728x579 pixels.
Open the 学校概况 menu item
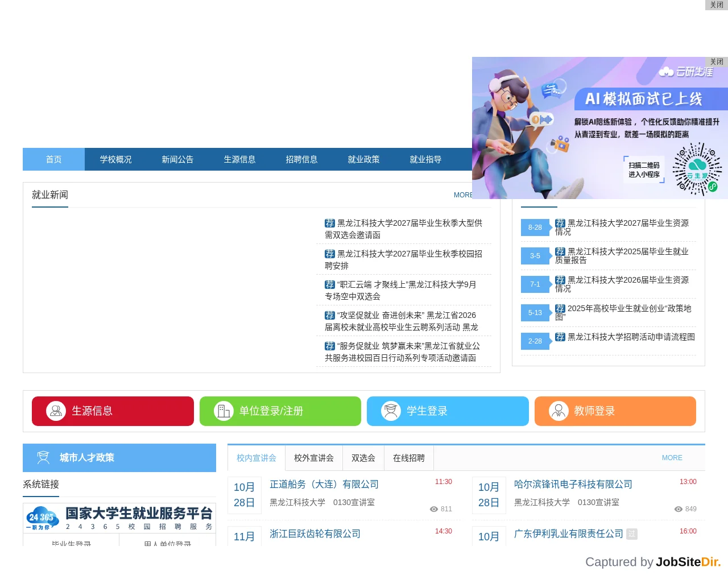[115, 159]
